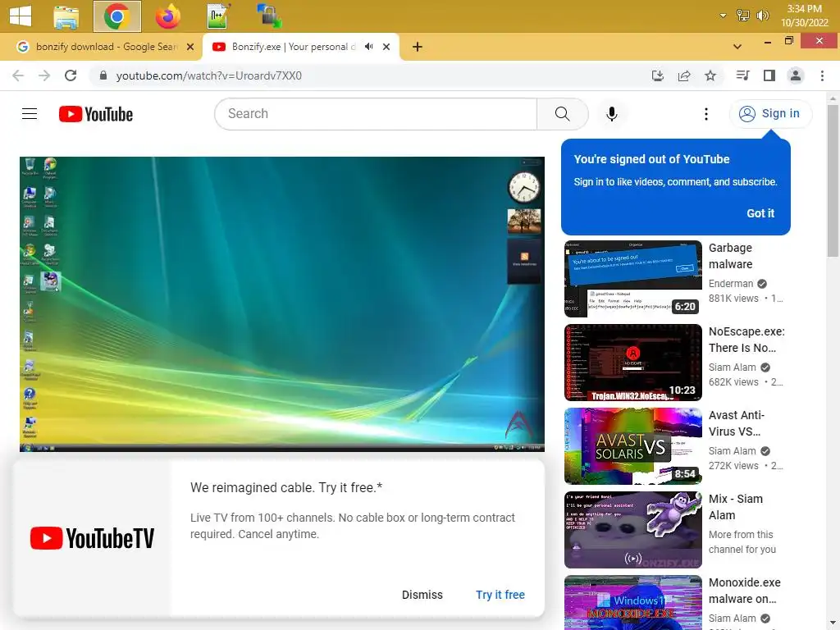The image size is (840, 630).
Task: Select the youtube.com address bar URL
Action: pyautogui.click(x=209, y=75)
